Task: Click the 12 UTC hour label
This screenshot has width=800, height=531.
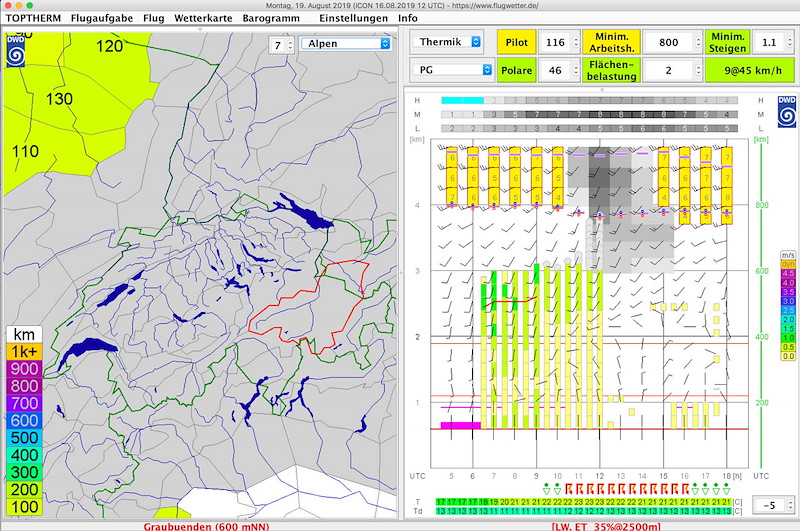Action: tap(599, 476)
